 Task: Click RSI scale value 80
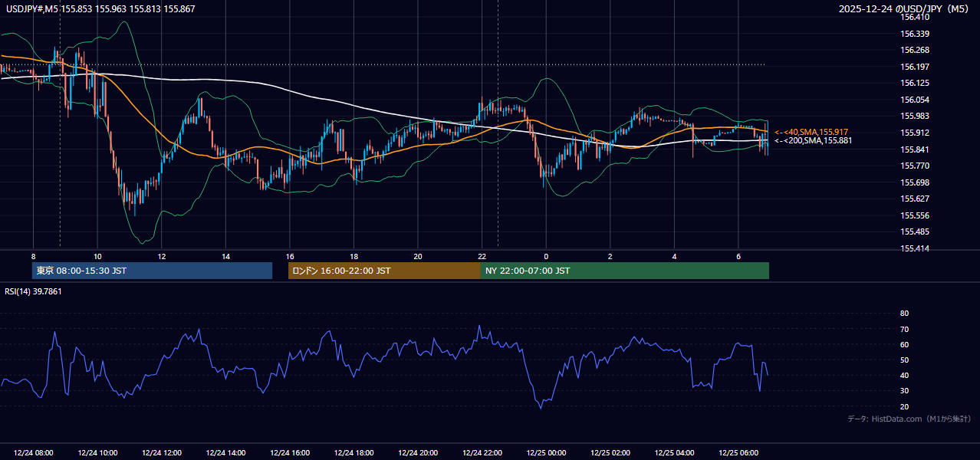click(x=904, y=314)
